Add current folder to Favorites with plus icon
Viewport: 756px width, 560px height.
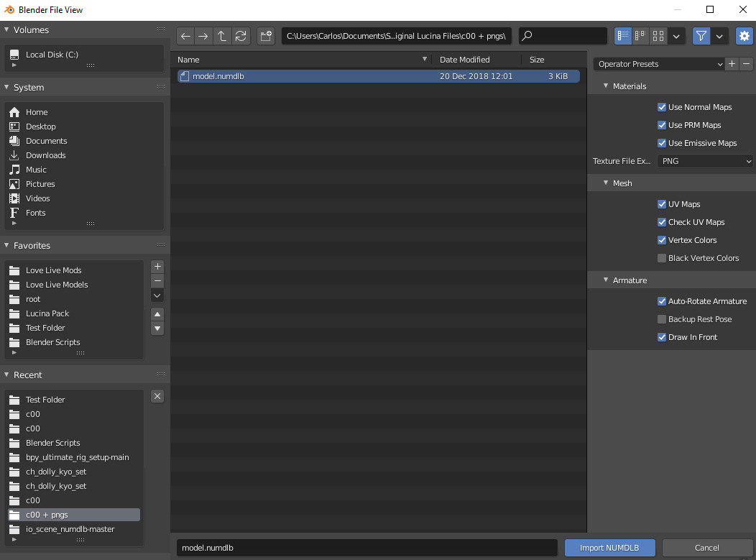(157, 266)
